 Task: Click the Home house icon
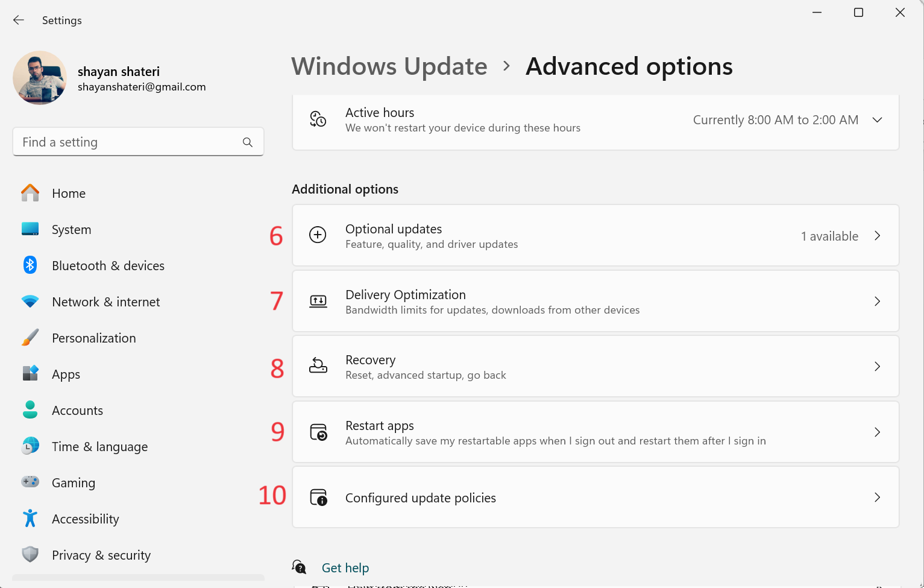[x=30, y=193]
